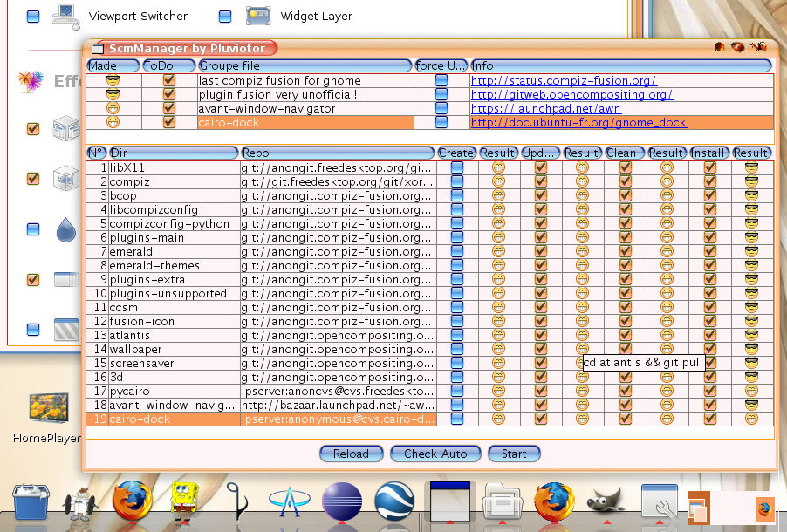The image size is (787, 532).
Task: Open the gitweb.opencompositing.org link
Action: (572, 95)
